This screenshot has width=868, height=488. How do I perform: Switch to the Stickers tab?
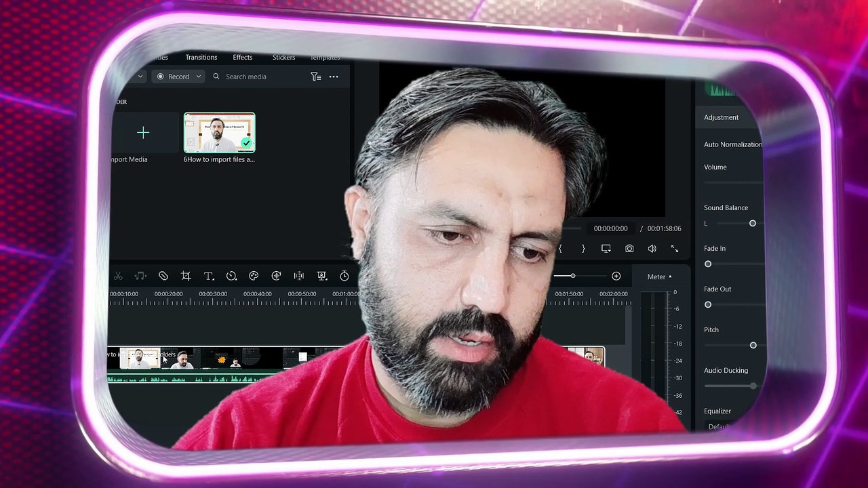coord(283,58)
